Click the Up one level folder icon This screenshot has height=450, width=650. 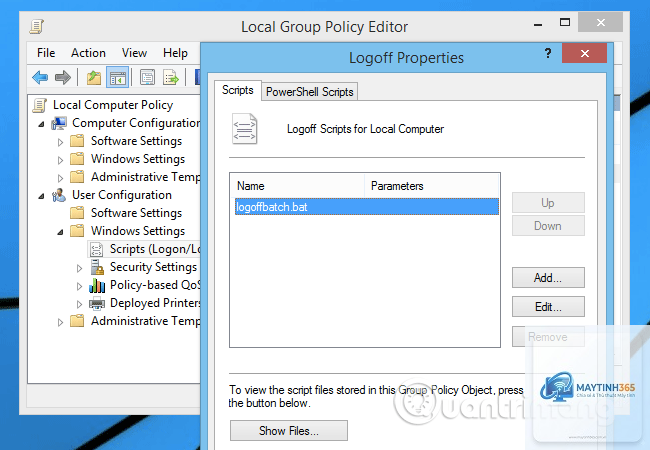pos(94,77)
